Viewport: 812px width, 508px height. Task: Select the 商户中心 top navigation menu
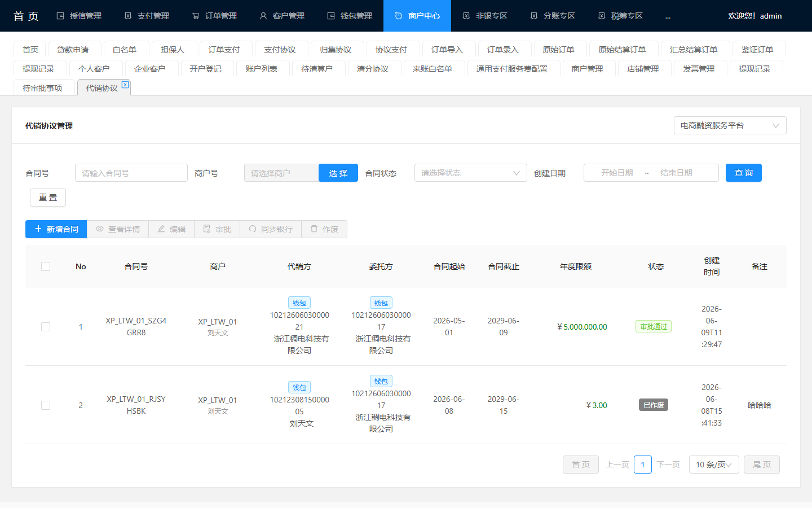click(417, 16)
